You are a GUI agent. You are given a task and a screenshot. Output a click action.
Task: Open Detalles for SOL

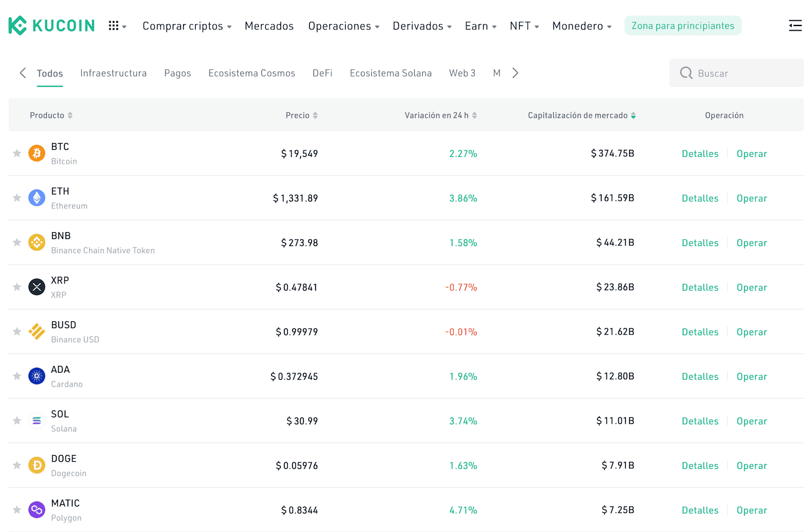tap(700, 421)
